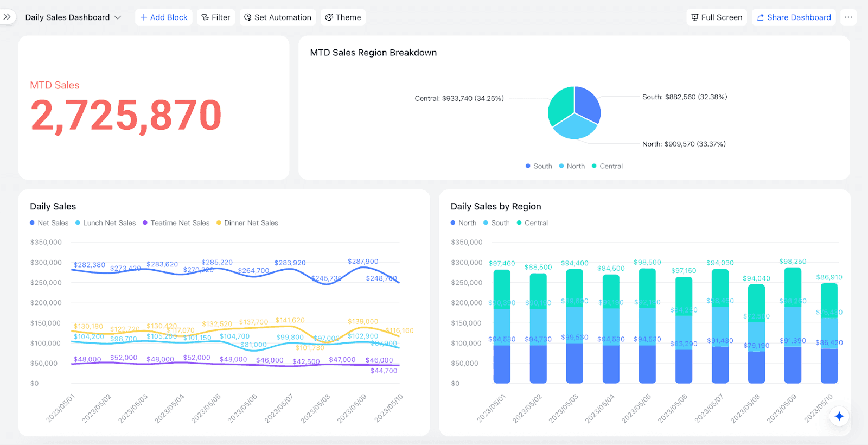Image resolution: width=868 pixels, height=445 pixels.
Task: Click Set Automation
Action: coord(278,17)
